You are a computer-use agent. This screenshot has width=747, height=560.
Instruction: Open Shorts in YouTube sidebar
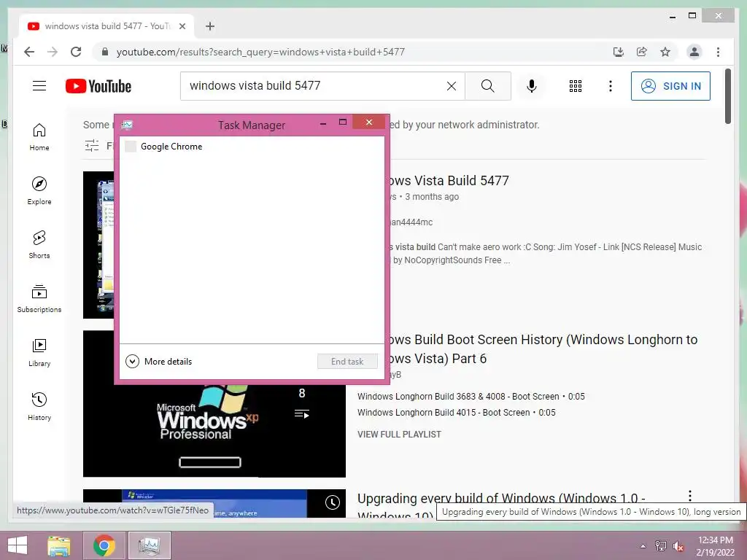pyautogui.click(x=39, y=245)
